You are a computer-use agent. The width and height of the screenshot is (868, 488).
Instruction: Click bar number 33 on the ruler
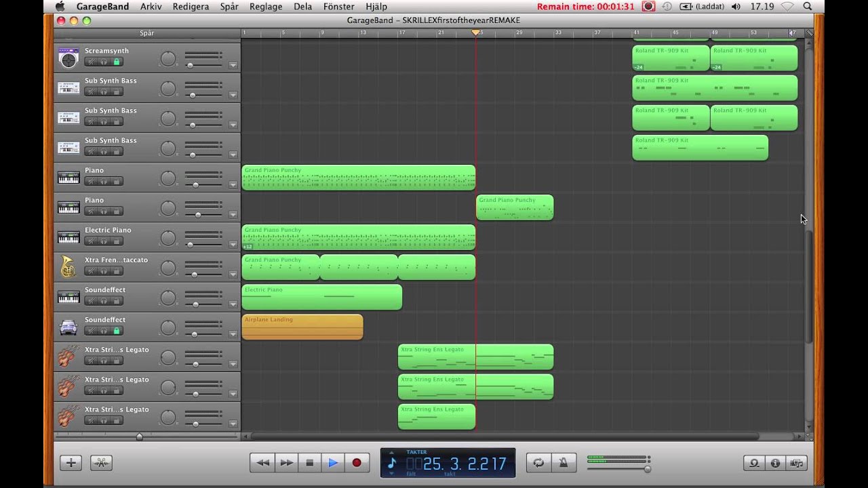click(x=558, y=33)
